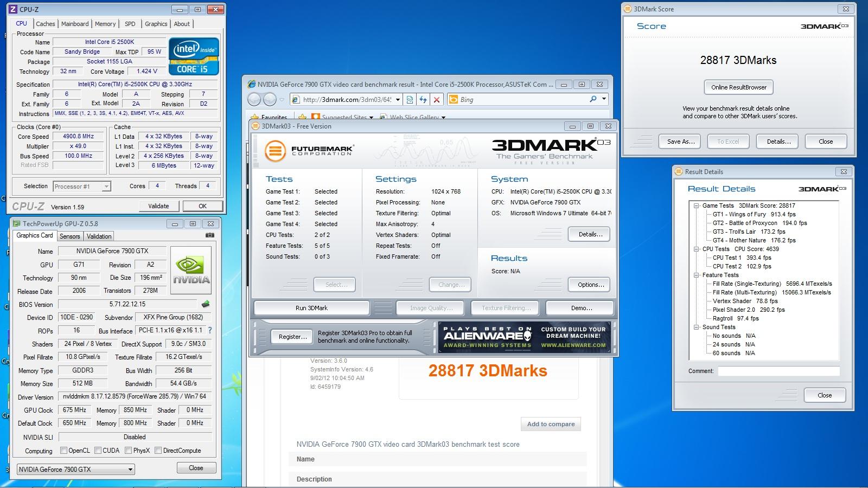
Task: Select the Pixel Shader 2.0 result row
Action: coord(749,310)
